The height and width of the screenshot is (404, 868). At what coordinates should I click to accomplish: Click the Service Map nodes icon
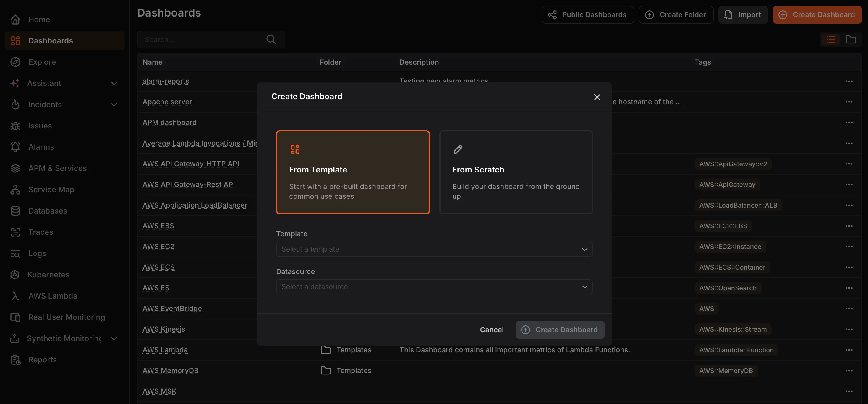15,190
